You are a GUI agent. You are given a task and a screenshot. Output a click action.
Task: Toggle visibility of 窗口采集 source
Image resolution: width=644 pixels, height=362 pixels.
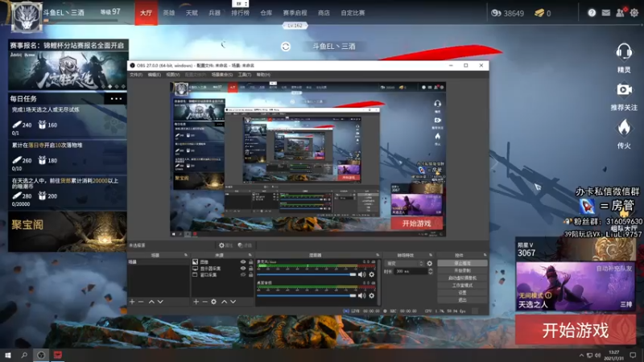[243, 274]
